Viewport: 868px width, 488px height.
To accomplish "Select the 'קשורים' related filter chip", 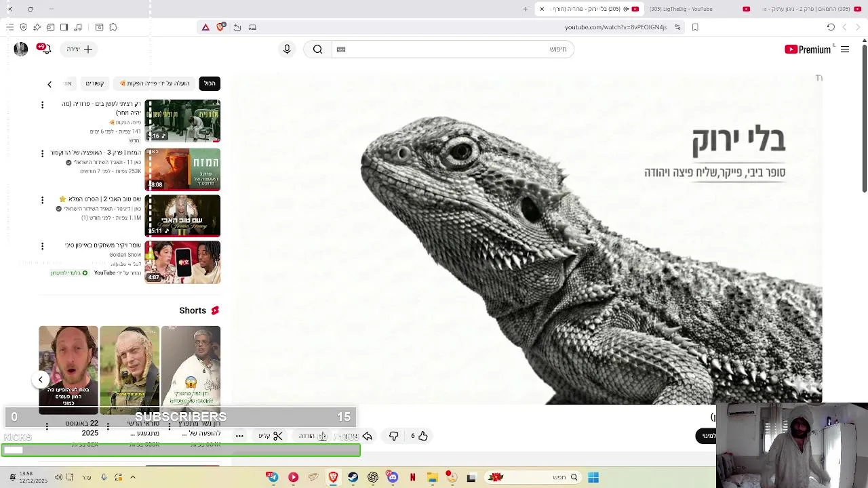I will 94,83.
